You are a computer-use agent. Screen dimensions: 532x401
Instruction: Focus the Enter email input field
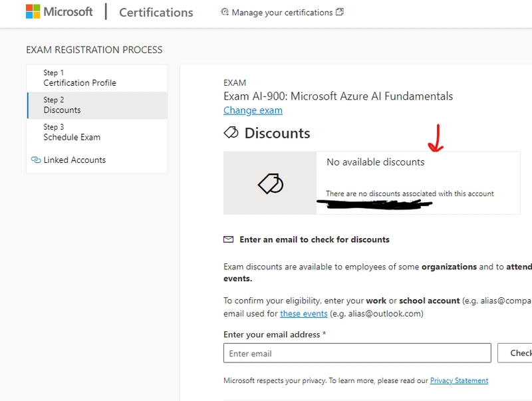(x=357, y=353)
